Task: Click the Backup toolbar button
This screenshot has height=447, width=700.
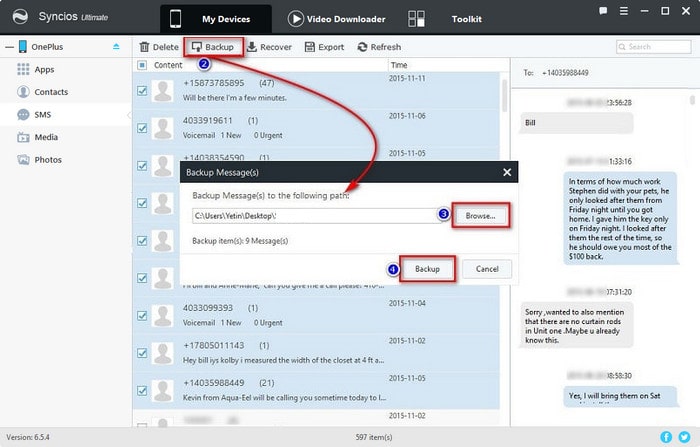Action: click(x=213, y=47)
